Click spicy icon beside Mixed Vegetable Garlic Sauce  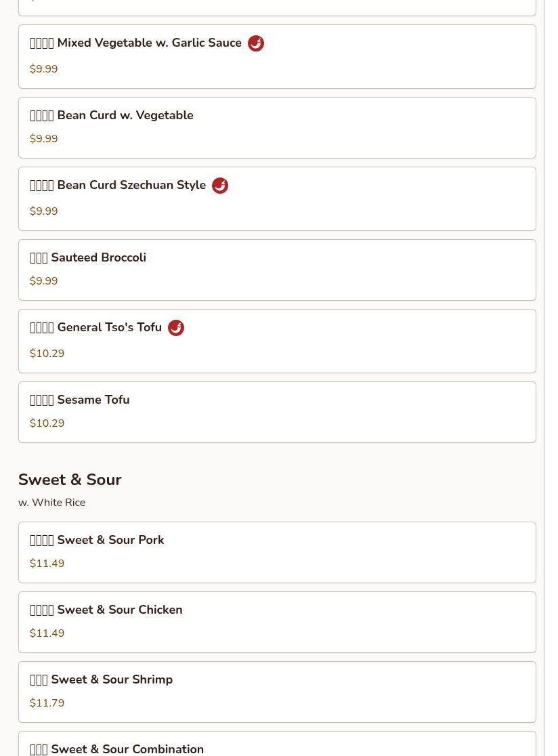coord(256,43)
